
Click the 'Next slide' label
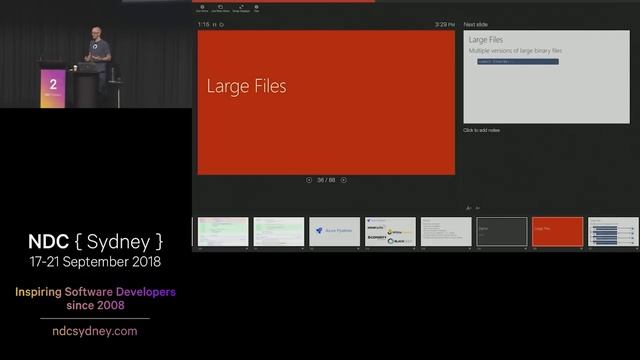(x=476, y=25)
